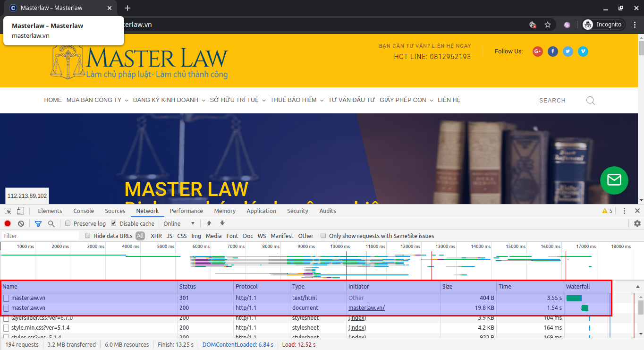The width and height of the screenshot is (644, 350).
Task: Switch to the Performance tab
Action: coord(186,211)
